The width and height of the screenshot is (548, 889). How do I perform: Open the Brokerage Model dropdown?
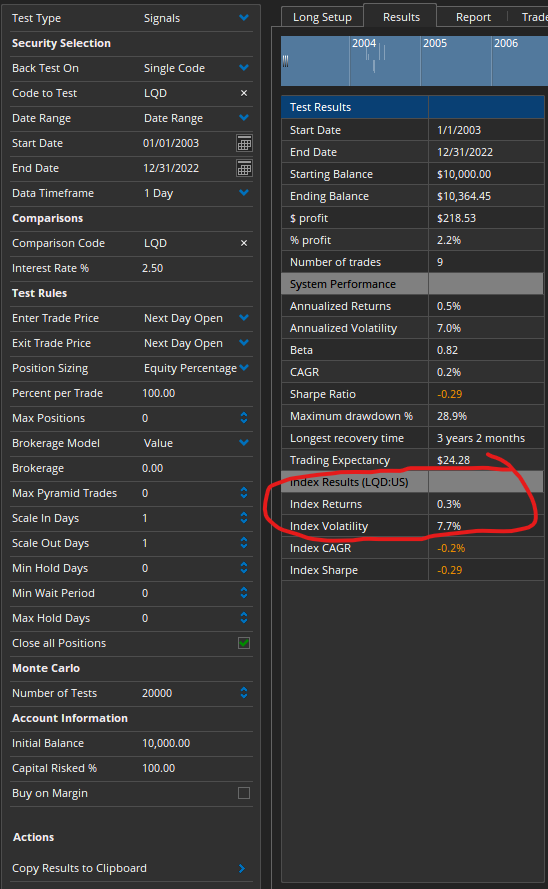(244, 443)
